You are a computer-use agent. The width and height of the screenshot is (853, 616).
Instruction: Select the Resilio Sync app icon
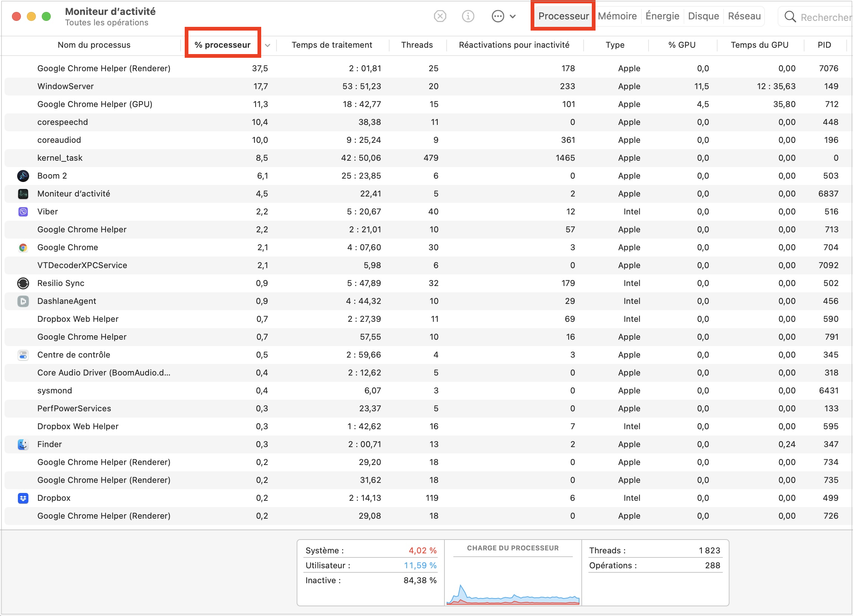[x=23, y=283]
